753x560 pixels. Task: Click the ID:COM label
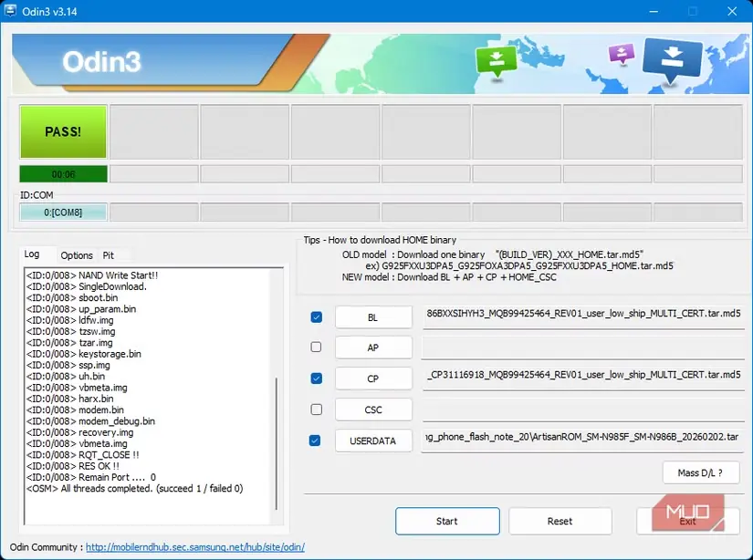pos(37,195)
